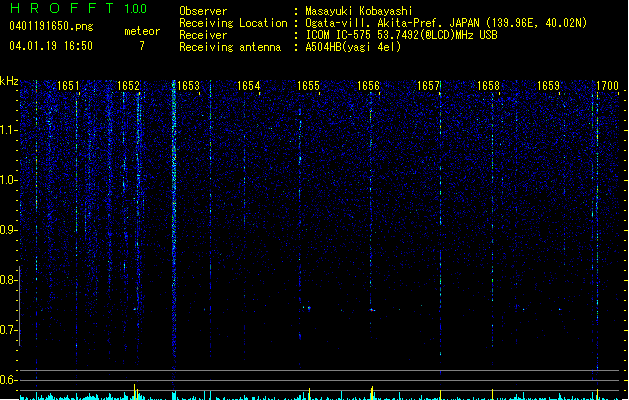Click the Receiving Location label
The height and width of the screenshot is (400, 629).
[233, 23]
